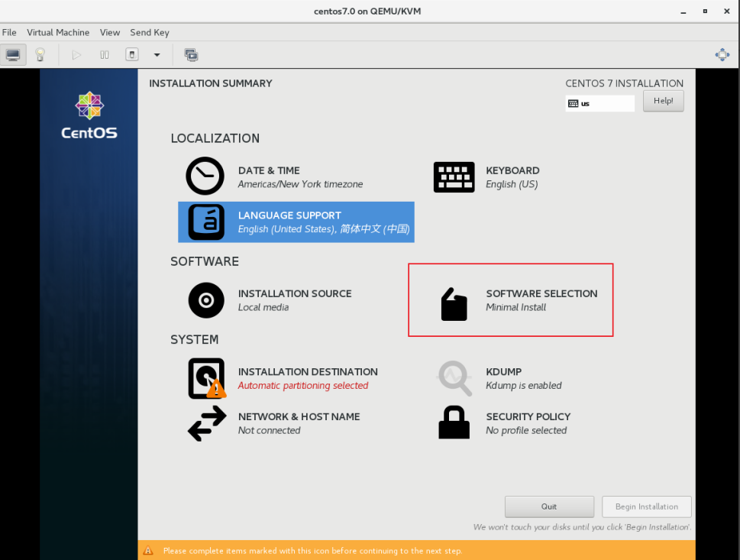This screenshot has height=560, width=740.
Task: Show the graphical console monitor view
Action: point(13,55)
